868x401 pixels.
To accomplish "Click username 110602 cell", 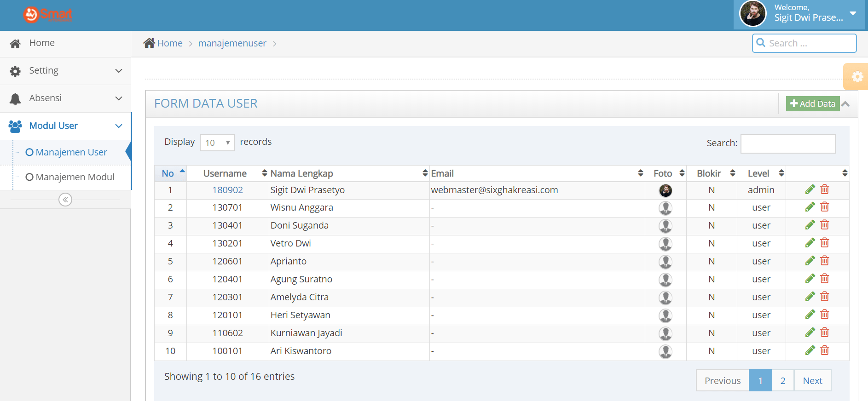I will [228, 333].
